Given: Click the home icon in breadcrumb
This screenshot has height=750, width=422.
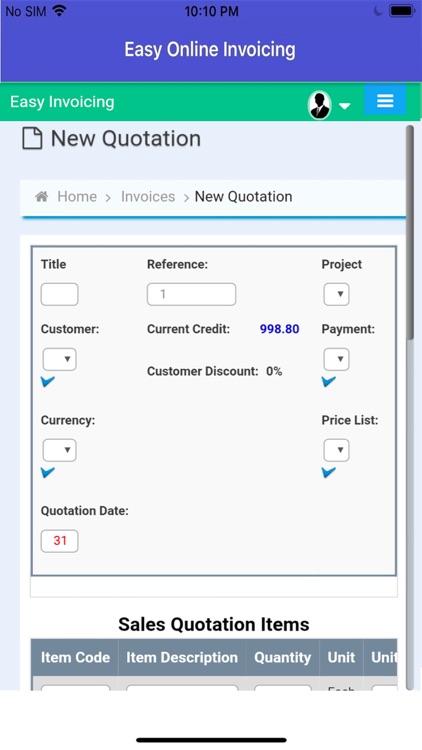Looking at the screenshot, I should click(x=42, y=196).
